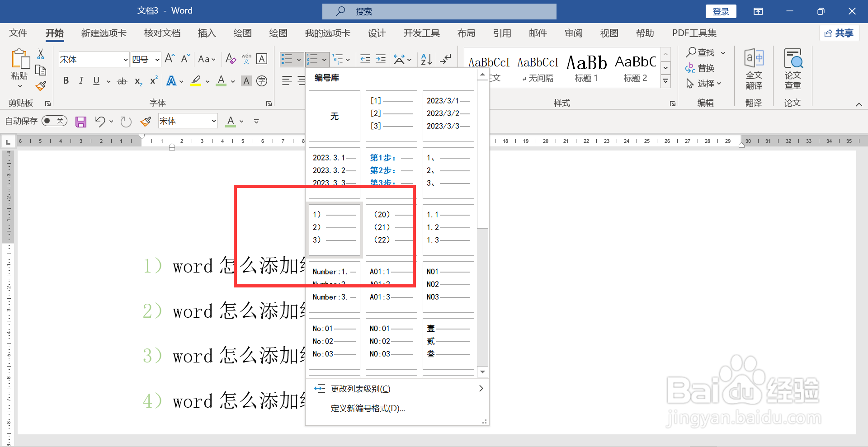Click the font color red A swatch

click(221, 81)
